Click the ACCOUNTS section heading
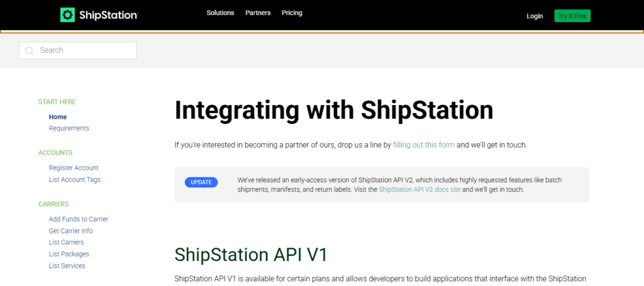 (x=55, y=153)
